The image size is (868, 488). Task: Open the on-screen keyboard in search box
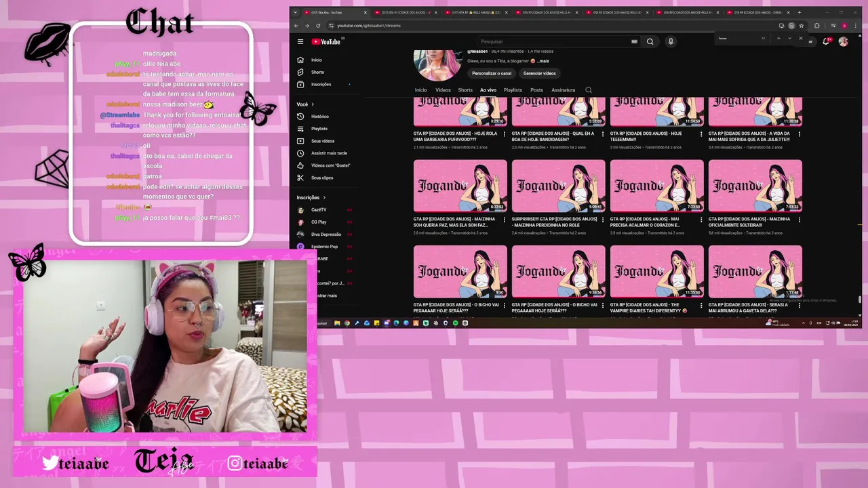coord(634,41)
